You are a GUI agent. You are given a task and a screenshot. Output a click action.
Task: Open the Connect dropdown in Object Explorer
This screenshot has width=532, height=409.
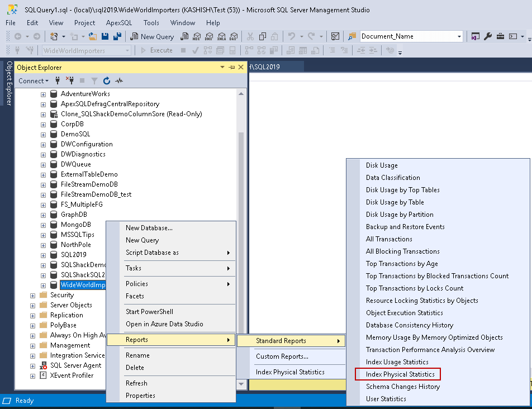click(x=32, y=80)
